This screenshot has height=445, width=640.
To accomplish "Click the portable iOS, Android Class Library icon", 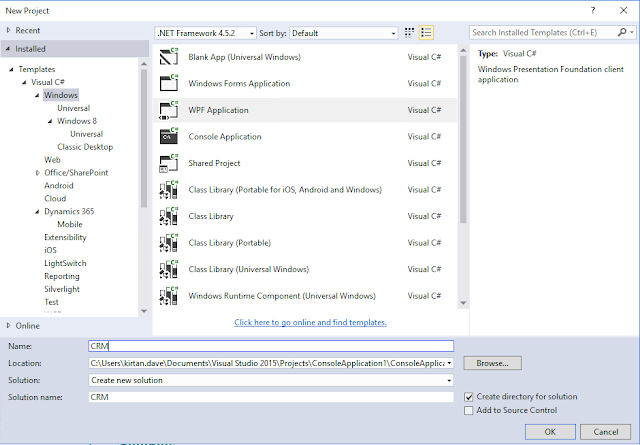I will (169, 189).
